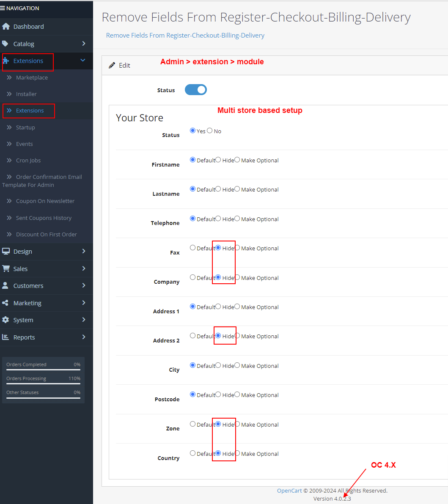The width and height of the screenshot is (448, 504).
Task: Expand the Reports menu chevron
Action: coord(84,337)
